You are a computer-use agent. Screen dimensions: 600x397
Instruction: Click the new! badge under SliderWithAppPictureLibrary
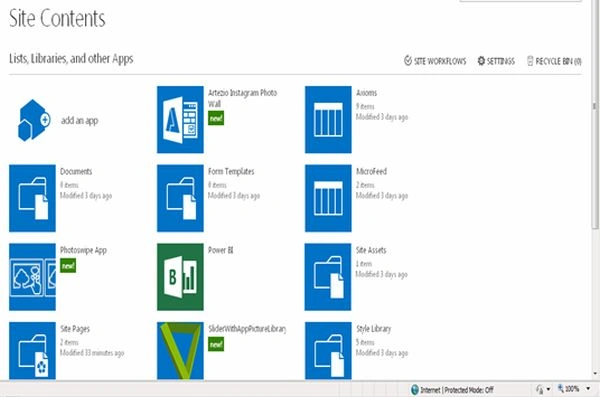[216, 345]
